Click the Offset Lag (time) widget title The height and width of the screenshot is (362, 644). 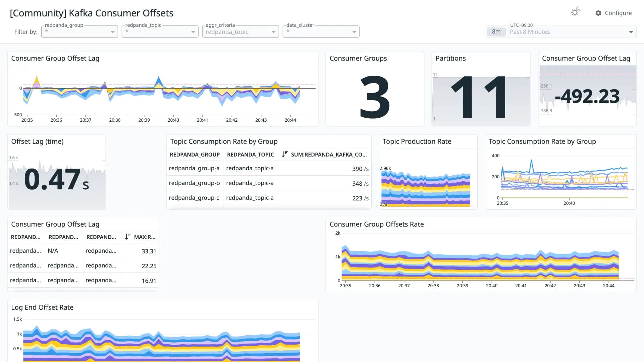point(37,141)
